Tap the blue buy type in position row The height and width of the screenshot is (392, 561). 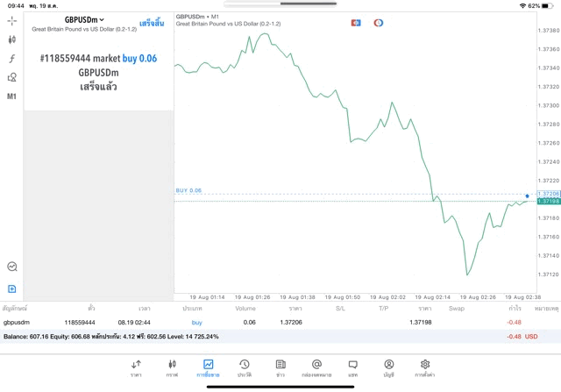click(x=196, y=323)
